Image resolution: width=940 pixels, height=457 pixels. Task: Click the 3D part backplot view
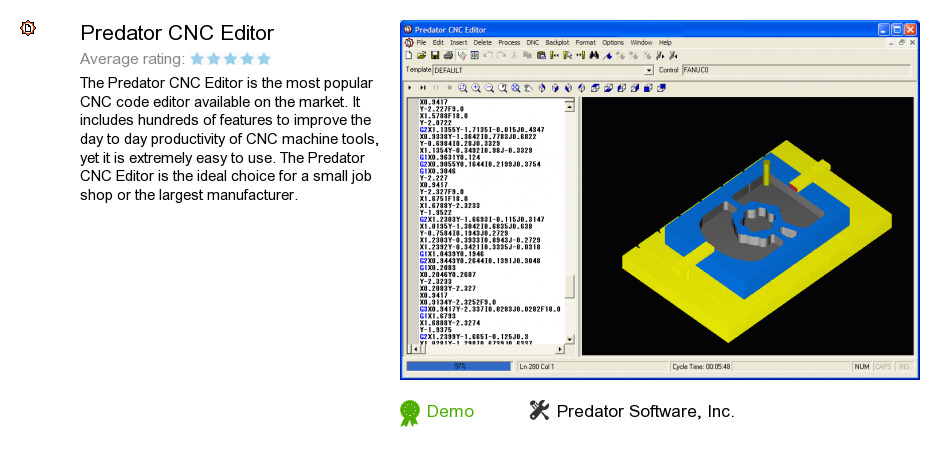point(748,226)
